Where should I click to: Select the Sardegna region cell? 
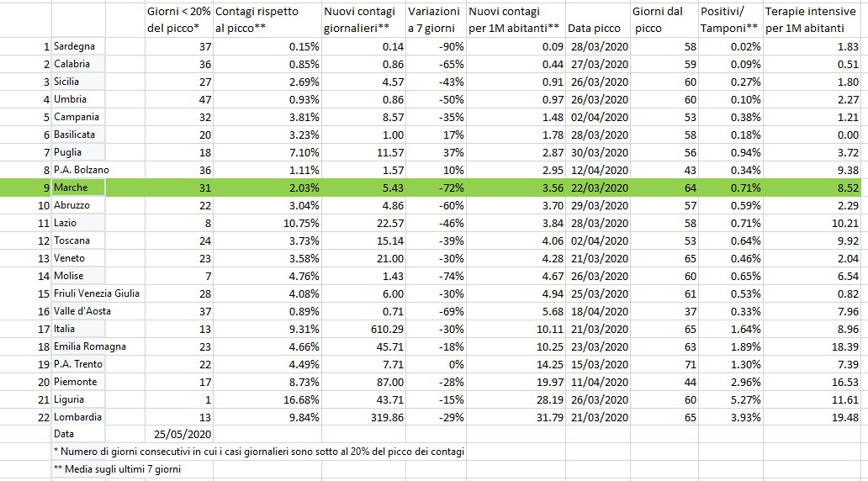pos(78,46)
